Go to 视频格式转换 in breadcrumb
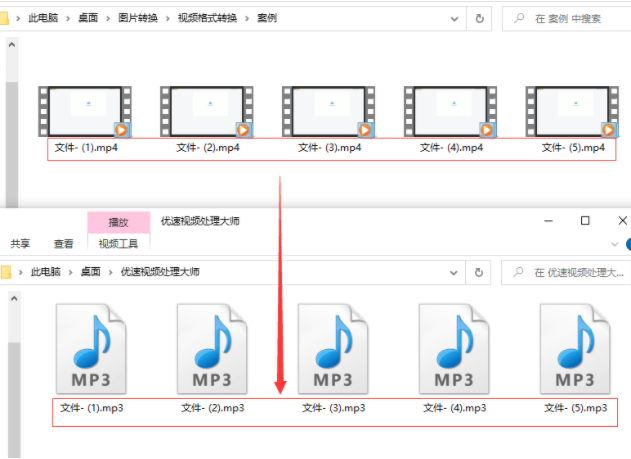 207,18
